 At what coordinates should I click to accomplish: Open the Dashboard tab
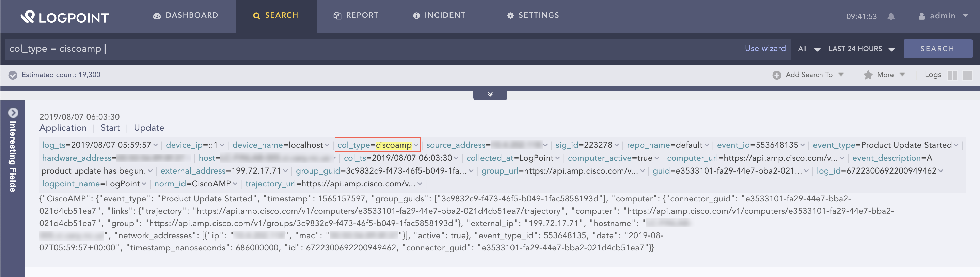tap(186, 15)
